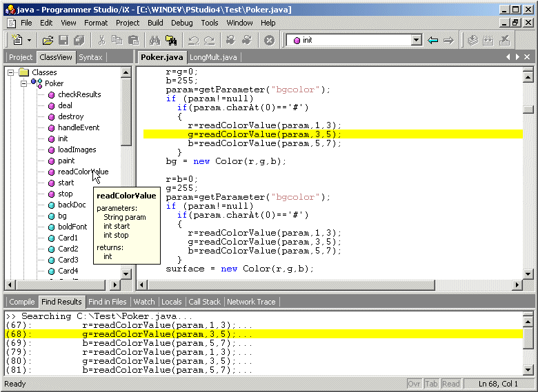Collapse the Classes folder node
This screenshot has width=538, height=392.
pos(10,72)
